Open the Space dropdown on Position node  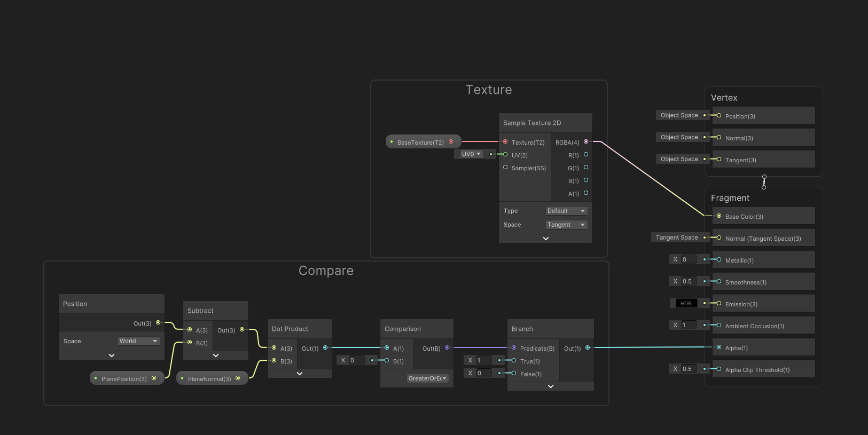[x=138, y=341]
